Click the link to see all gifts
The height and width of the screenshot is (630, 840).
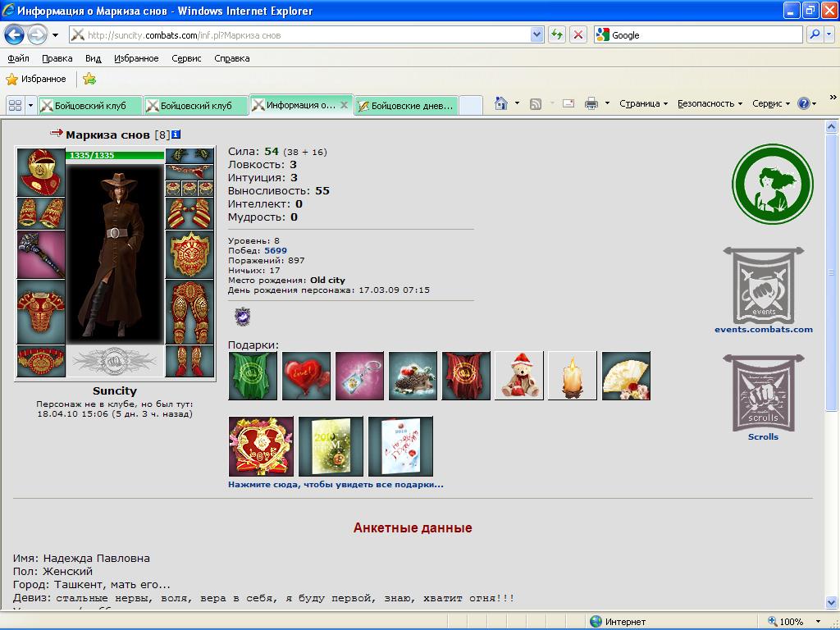pyautogui.click(x=336, y=484)
